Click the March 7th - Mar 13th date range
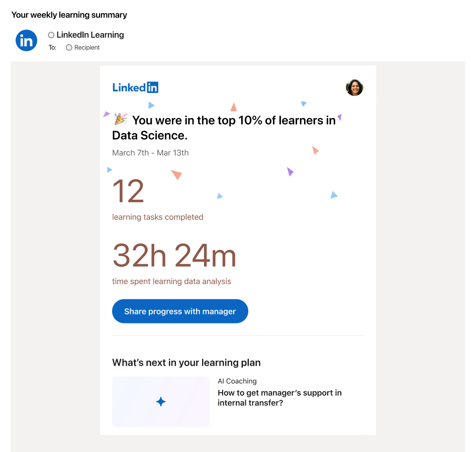 [x=150, y=153]
